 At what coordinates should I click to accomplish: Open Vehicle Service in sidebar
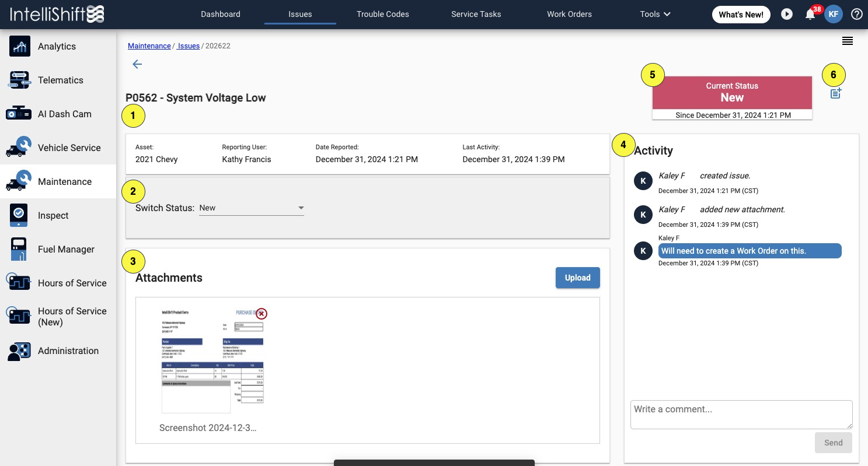[x=58, y=148]
